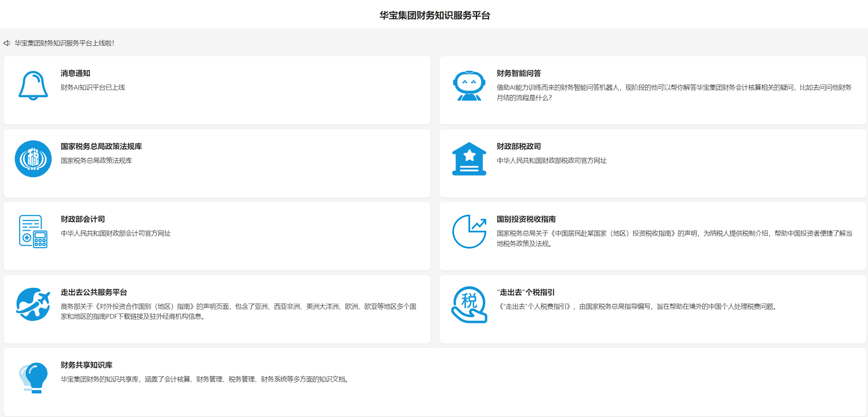Image resolution: width=868 pixels, height=417 pixels.
Task: Open the 财政部税政司 heading
Action: pyautogui.click(x=518, y=146)
